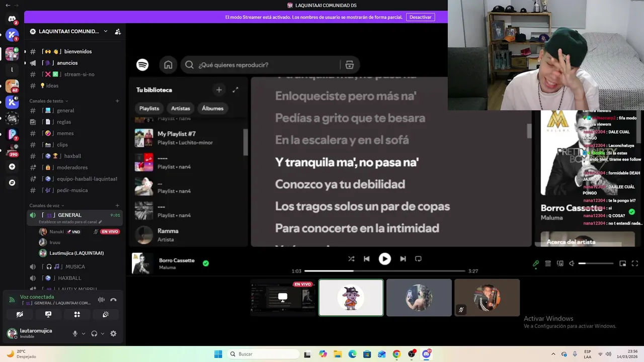This screenshot has width=644, height=362.
Task: Toggle the lyrics microphone icon in Spotify
Action: click(536, 263)
